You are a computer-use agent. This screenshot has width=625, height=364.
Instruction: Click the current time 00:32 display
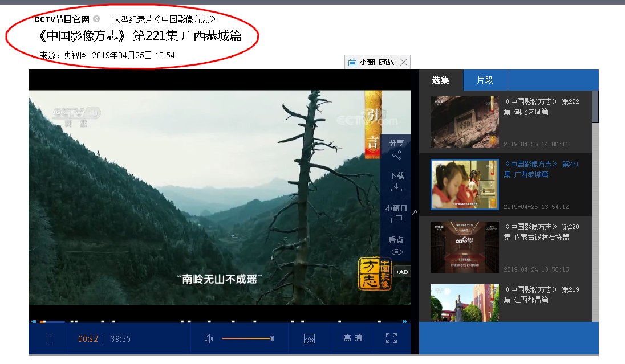pos(88,338)
